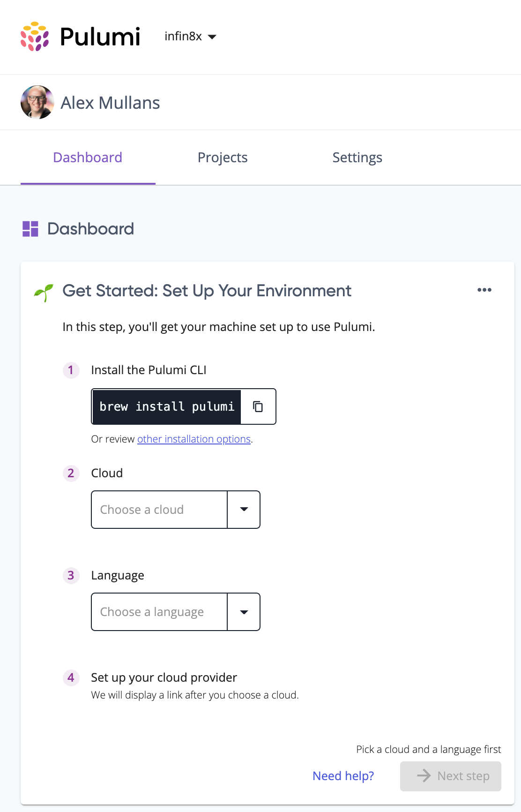Click the Pick a cloud and a language first note
Viewport: 521px width, 812px height.
pyautogui.click(x=429, y=749)
